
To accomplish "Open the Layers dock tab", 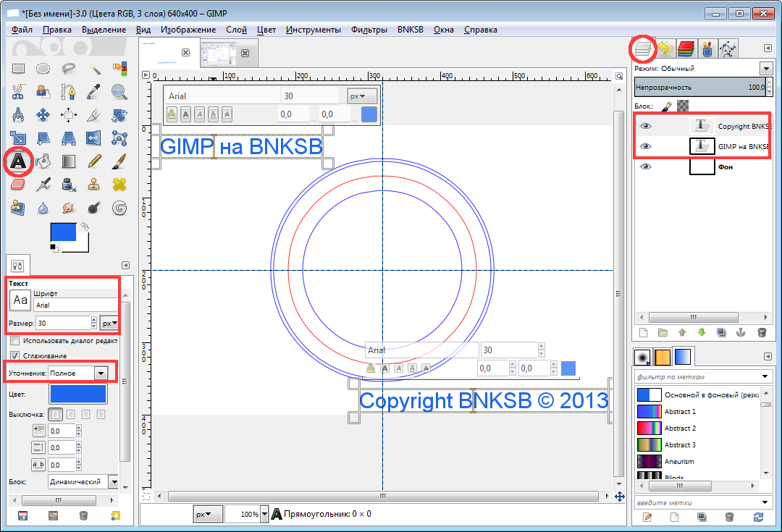I will [644, 48].
